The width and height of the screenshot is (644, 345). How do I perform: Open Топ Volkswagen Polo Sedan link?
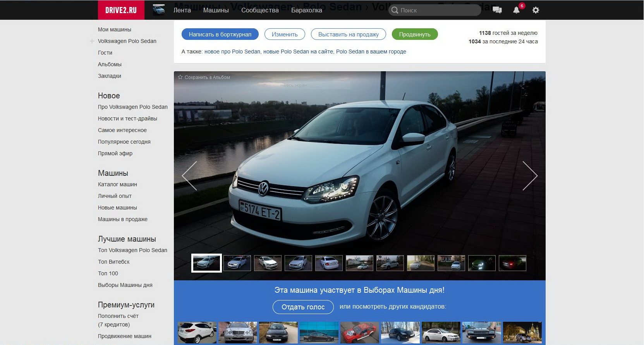point(132,250)
